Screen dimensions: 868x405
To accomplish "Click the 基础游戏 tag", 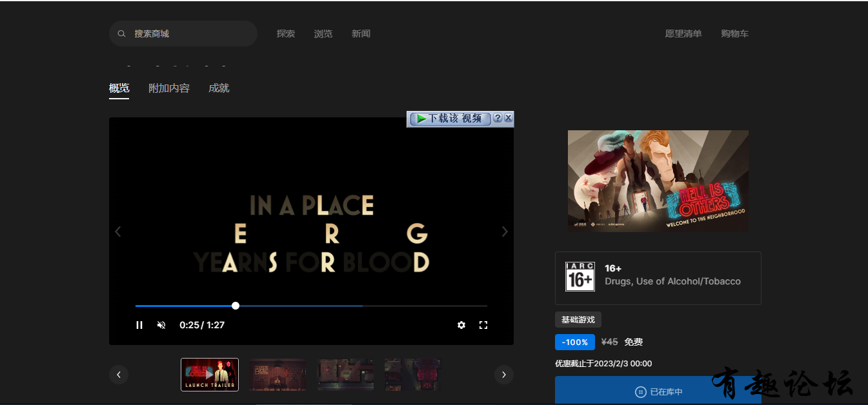I will [x=578, y=320].
